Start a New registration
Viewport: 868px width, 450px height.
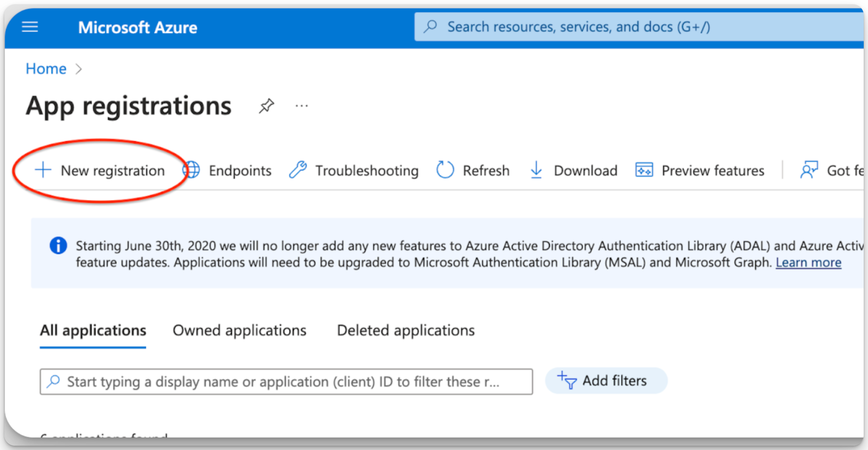100,170
